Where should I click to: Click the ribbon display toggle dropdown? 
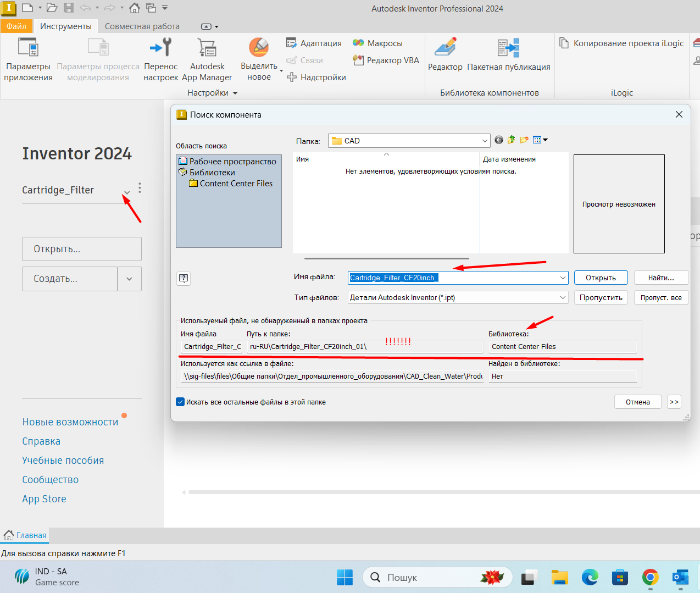[209, 26]
